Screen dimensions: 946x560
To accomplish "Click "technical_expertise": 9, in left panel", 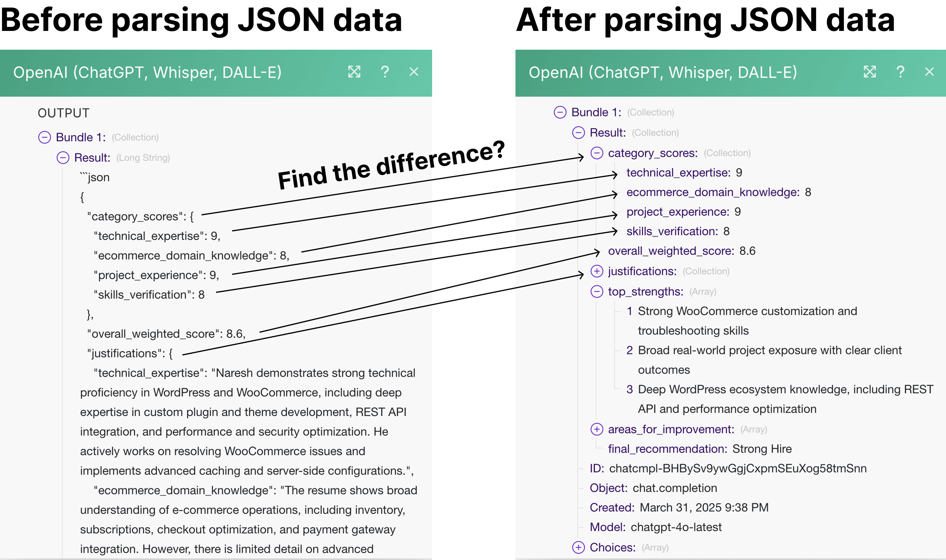I will click(157, 236).
